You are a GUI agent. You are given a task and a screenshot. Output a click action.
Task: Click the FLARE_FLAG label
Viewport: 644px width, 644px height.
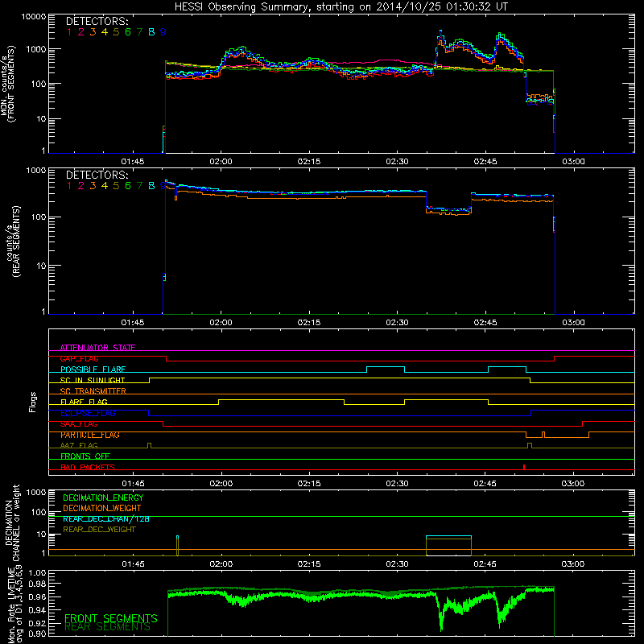click(x=84, y=402)
